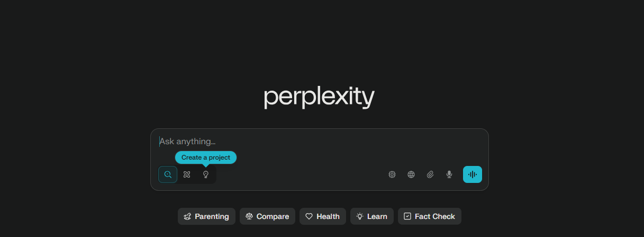This screenshot has width=644, height=237.
Task: Click the lightbulb icon beside Learn
Action: [360, 216]
